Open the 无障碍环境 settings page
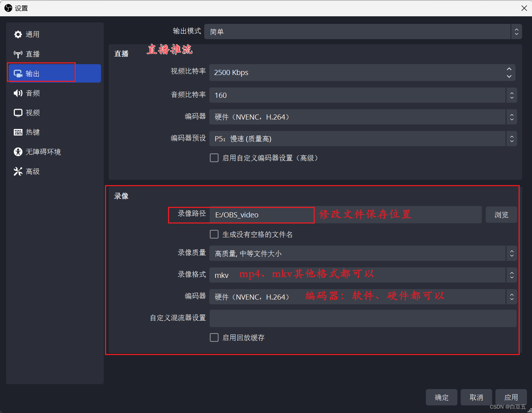Screen dimensions: 532x413 tap(54, 152)
